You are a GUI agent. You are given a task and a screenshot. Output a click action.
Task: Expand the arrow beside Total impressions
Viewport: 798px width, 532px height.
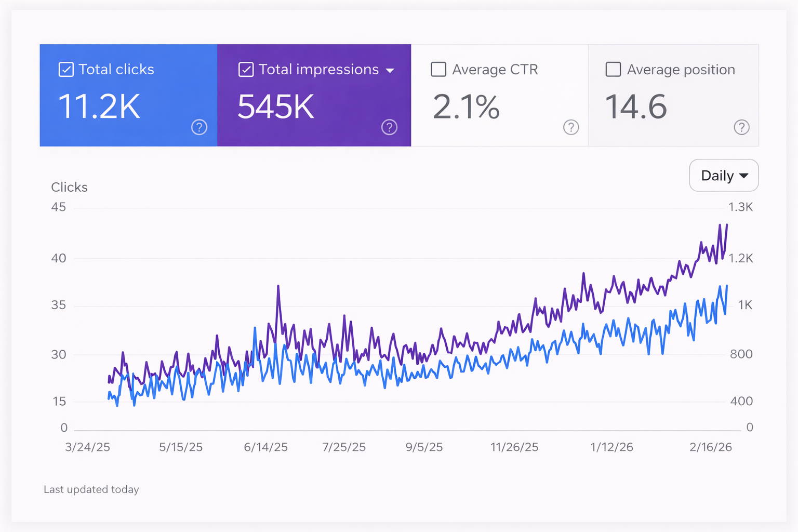tap(390, 71)
